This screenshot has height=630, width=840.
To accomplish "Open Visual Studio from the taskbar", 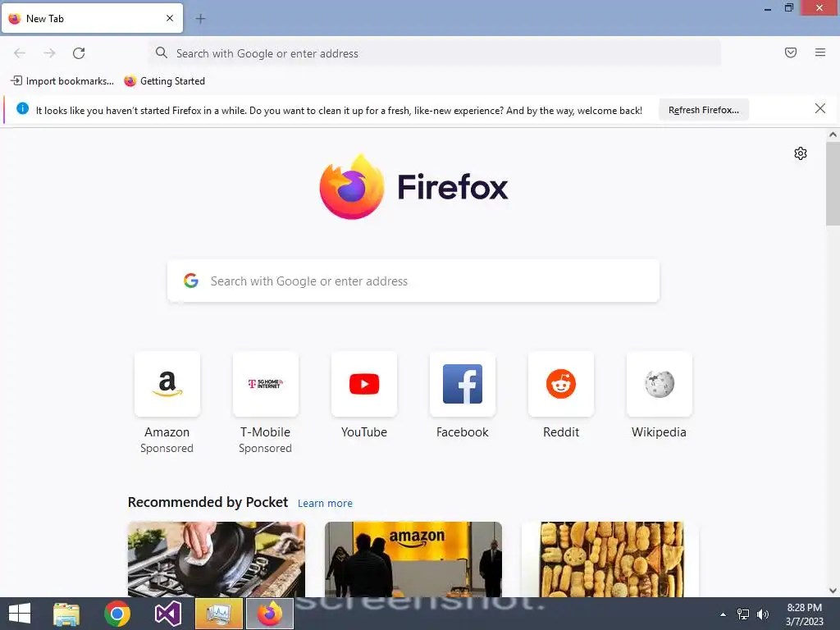I will (167, 614).
